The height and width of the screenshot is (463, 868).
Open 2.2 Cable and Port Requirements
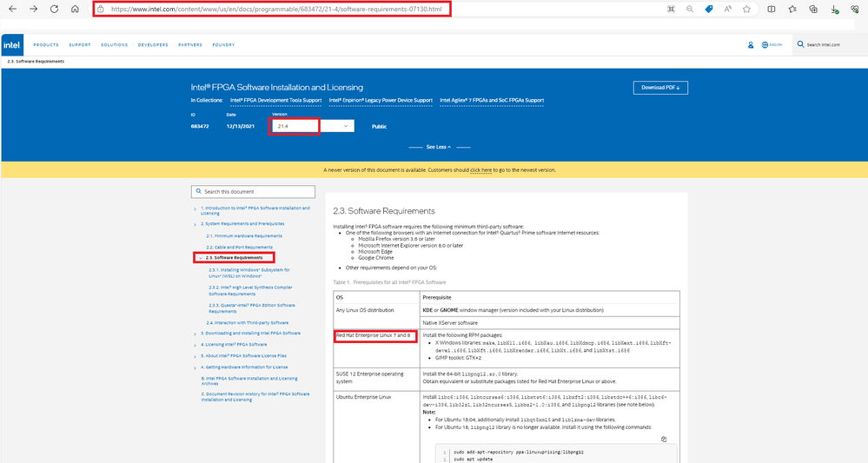pyautogui.click(x=239, y=248)
